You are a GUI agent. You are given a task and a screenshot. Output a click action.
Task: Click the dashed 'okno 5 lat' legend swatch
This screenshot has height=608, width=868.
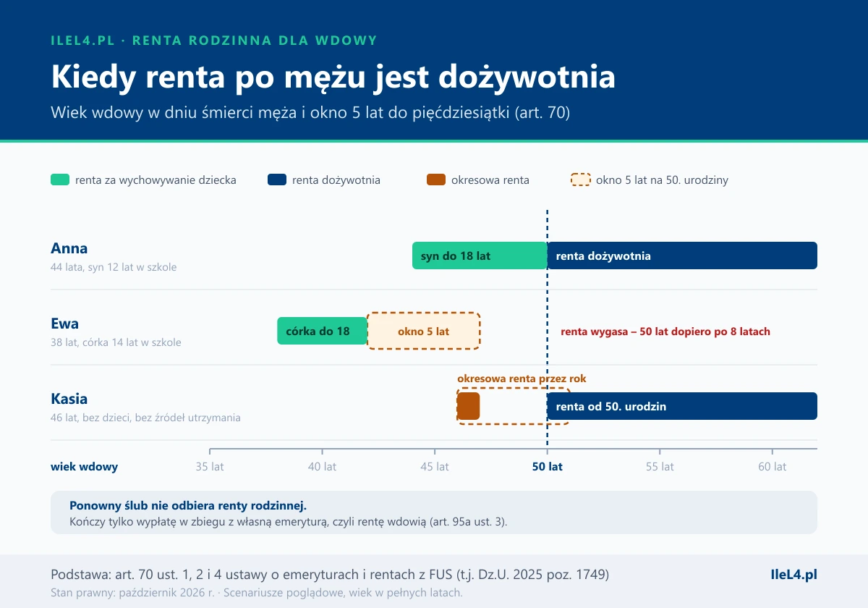[581, 180]
